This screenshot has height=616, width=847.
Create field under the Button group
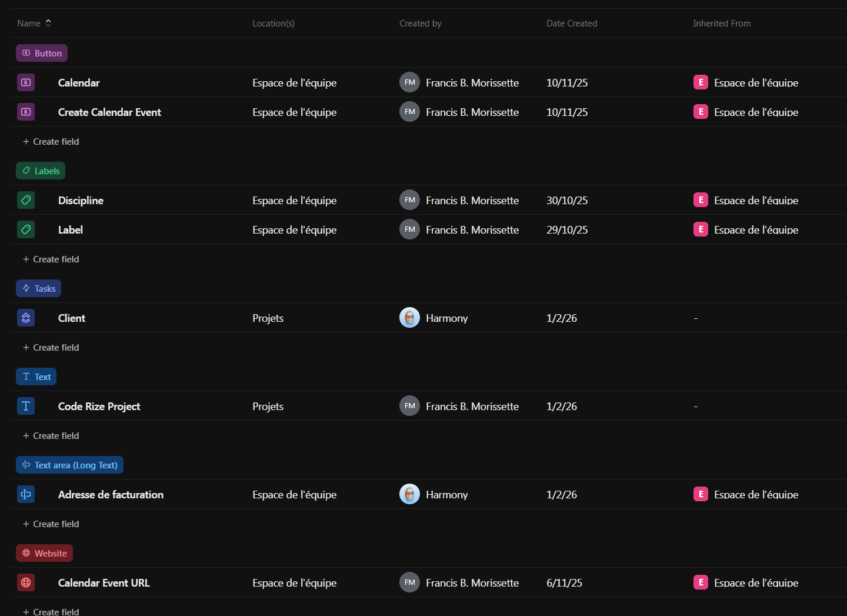51,141
